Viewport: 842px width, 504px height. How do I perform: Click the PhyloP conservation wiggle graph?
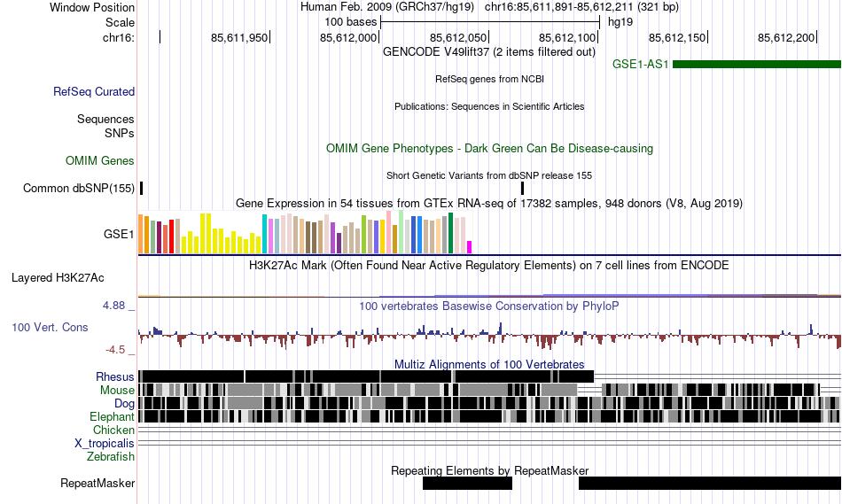point(490,336)
